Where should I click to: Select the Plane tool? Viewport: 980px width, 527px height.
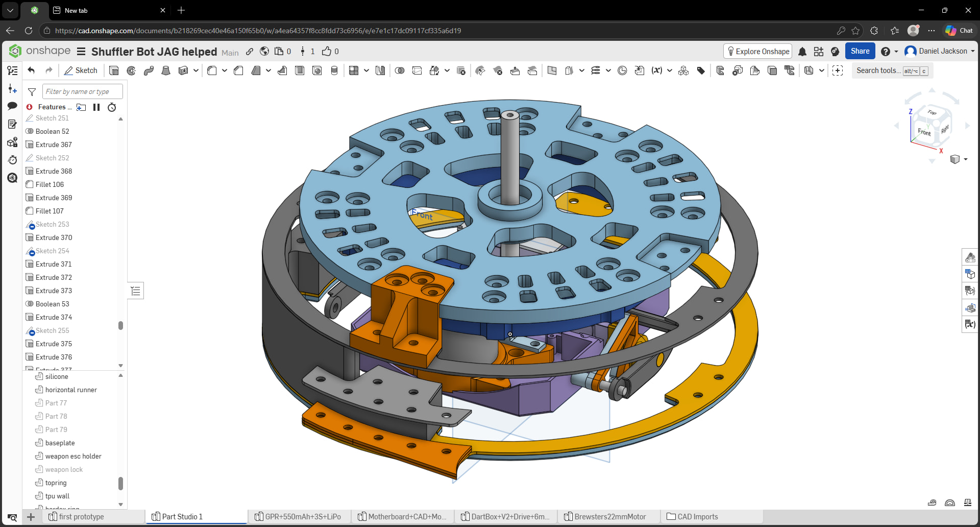552,70
